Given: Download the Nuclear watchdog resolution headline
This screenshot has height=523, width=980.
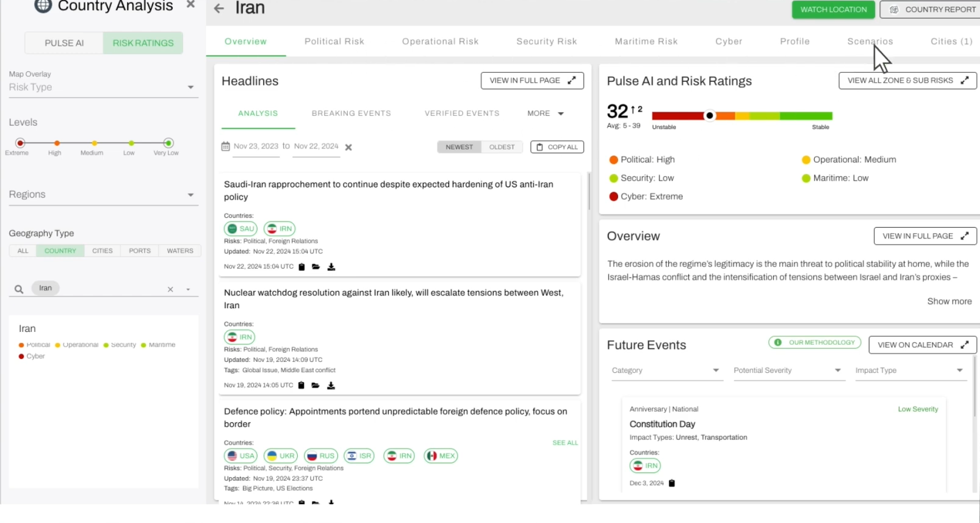Looking at the screenshot, I should 331,385.
